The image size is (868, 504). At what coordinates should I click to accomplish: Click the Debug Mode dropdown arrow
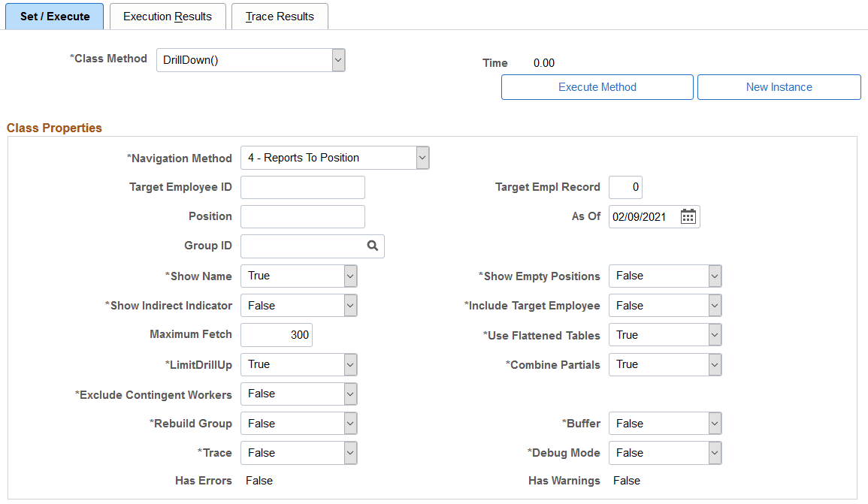[714, 452]
